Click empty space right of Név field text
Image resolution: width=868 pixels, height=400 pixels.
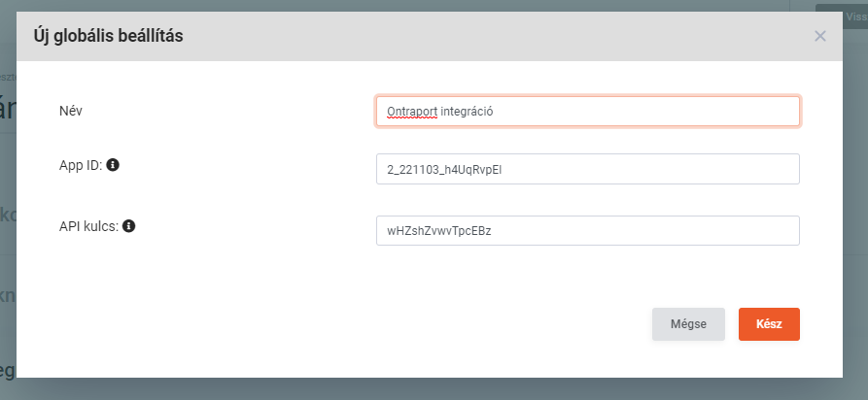pyautogui.click(x=661, y=111)
